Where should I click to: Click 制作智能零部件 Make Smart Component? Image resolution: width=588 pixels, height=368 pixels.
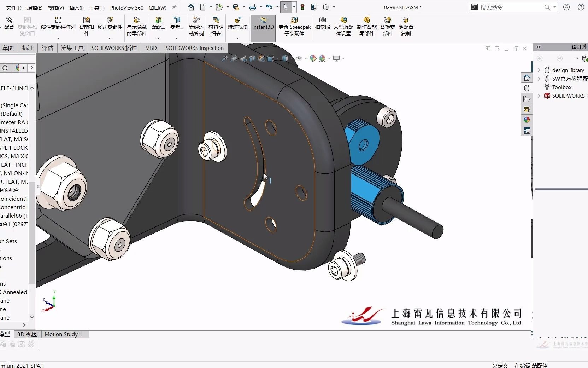coord(367,27)
